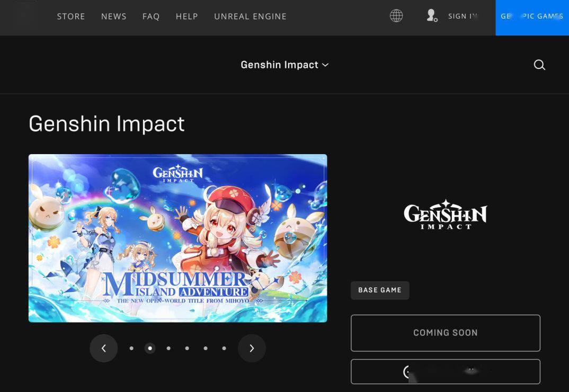The width and height of the screenshot is (569, 392).
Task: Select the third carousel slide dot
Action: tap(168, 349)
